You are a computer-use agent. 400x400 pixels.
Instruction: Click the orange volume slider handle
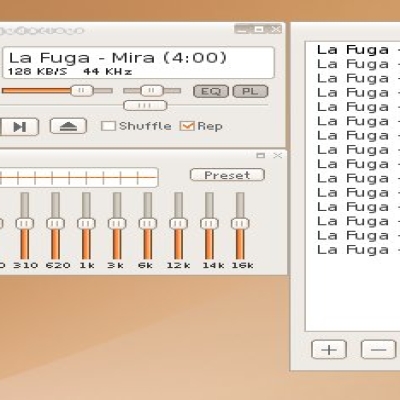point(82,91)
